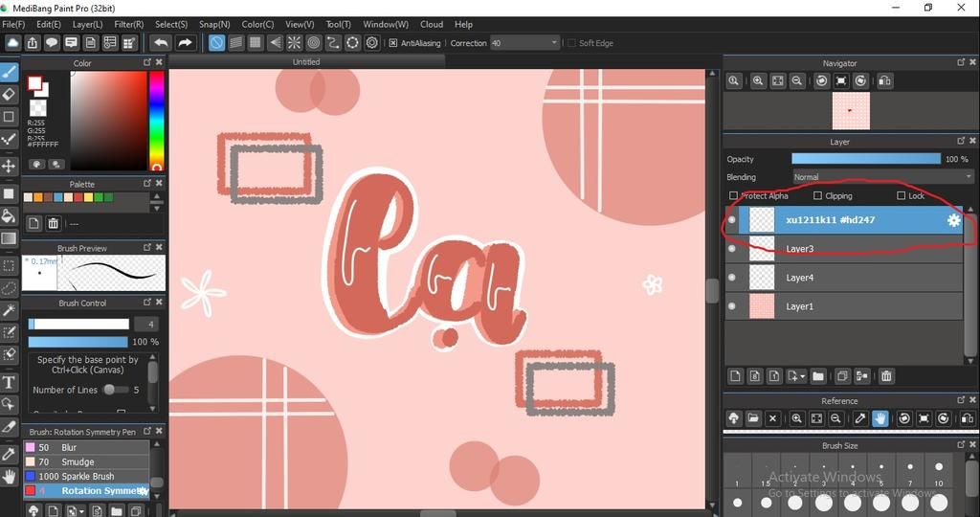
Task: Enable the Soft Edge checkbox
Action: (x=571, y=43)
